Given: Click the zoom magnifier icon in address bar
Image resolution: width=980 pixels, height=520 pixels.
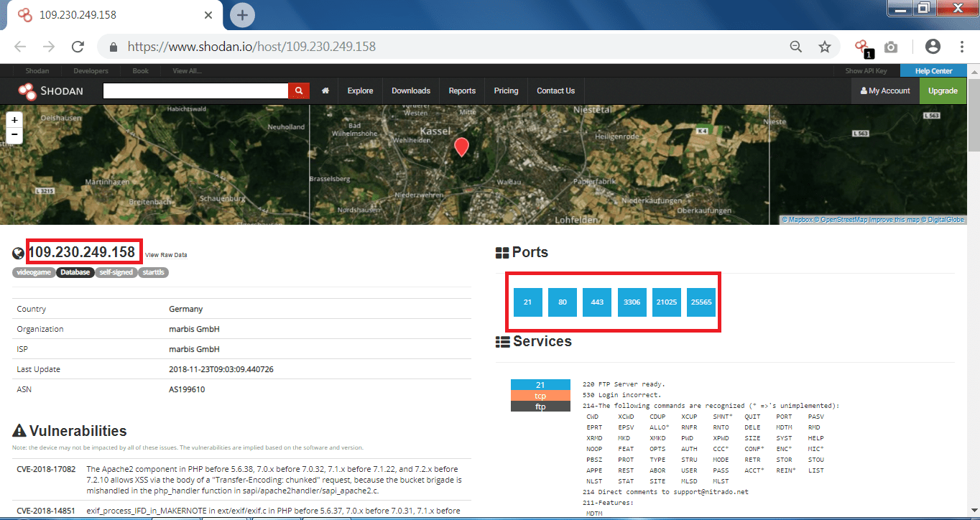Looking at the screenshot, I should click(796, 47).
